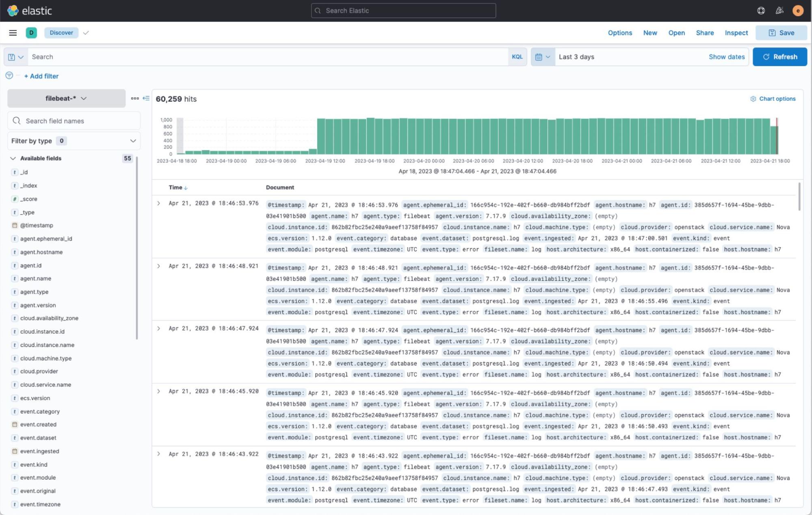Image resolution: width=812 pixels, height=515 pixels.
Task: Open the Elastic newsfeed icon
Action: point(780,10)
